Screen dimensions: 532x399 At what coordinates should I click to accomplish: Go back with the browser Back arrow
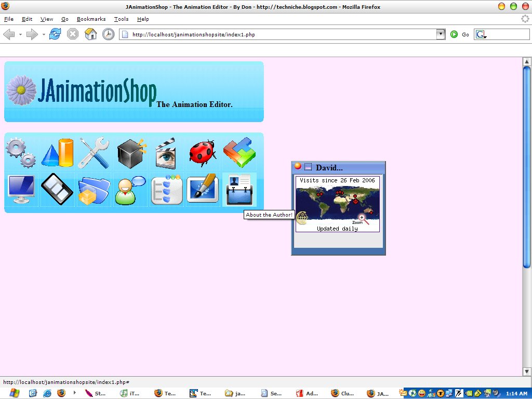[x=9, y=34]
